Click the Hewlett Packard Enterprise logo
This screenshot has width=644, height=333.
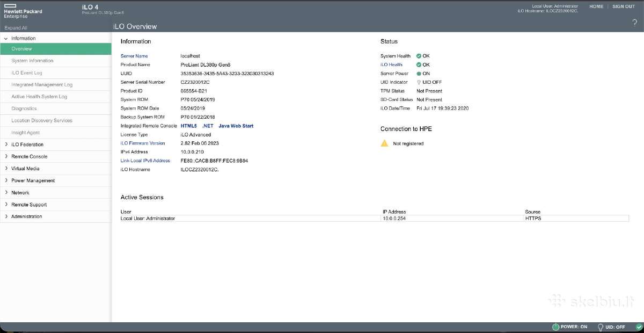coord(23,11)
